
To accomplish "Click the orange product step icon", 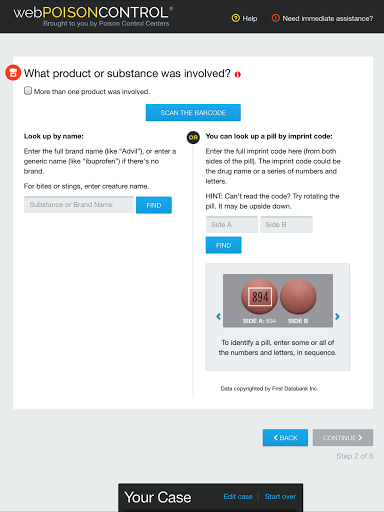I will pos(13,73).
